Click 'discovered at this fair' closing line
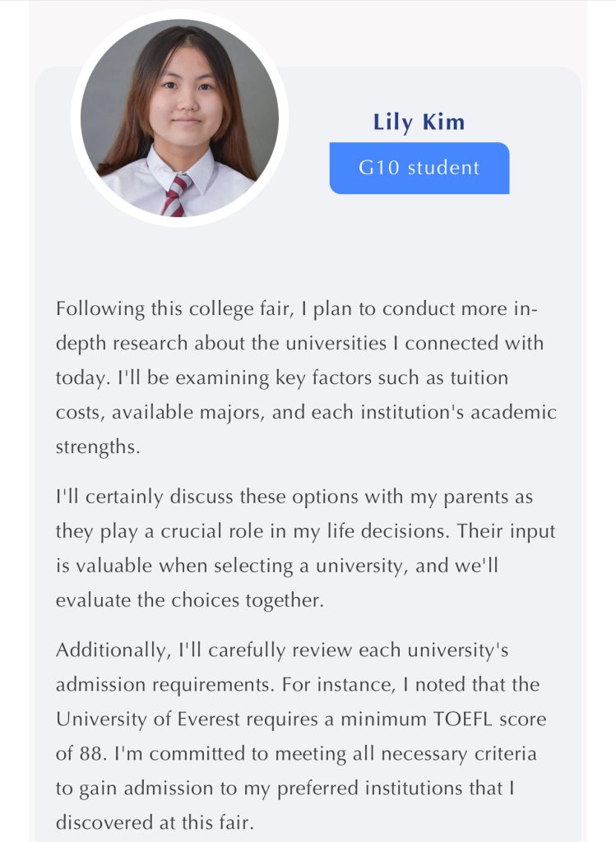The height and width of the screenshot is (842, 616). 154,822
